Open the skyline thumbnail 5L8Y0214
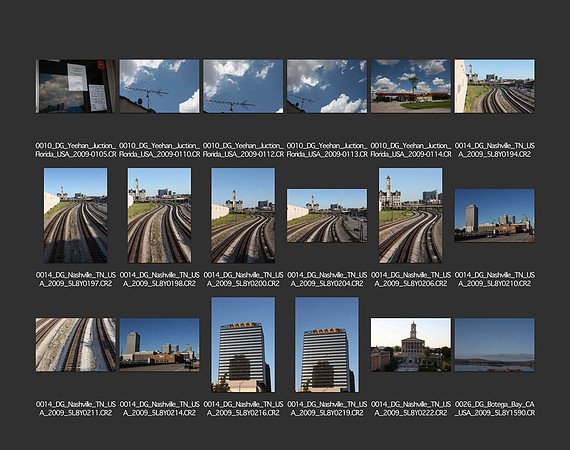 click(x=160, y=345)
